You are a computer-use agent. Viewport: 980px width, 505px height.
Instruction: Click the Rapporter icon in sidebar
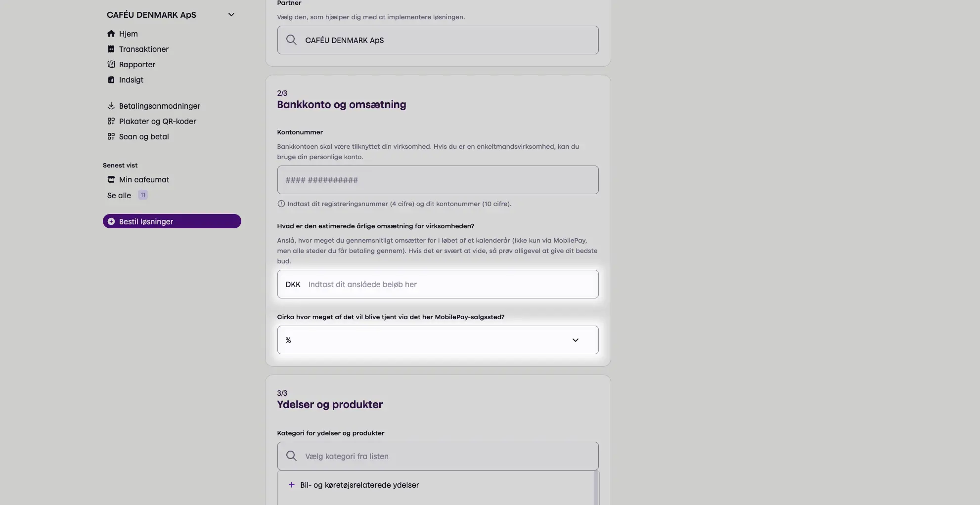(x=111, y=64)
